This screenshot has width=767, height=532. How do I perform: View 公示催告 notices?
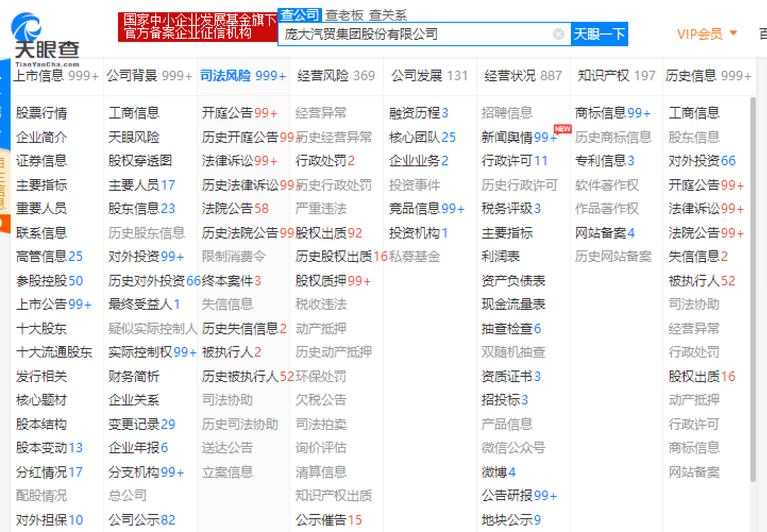click(329, 520)
